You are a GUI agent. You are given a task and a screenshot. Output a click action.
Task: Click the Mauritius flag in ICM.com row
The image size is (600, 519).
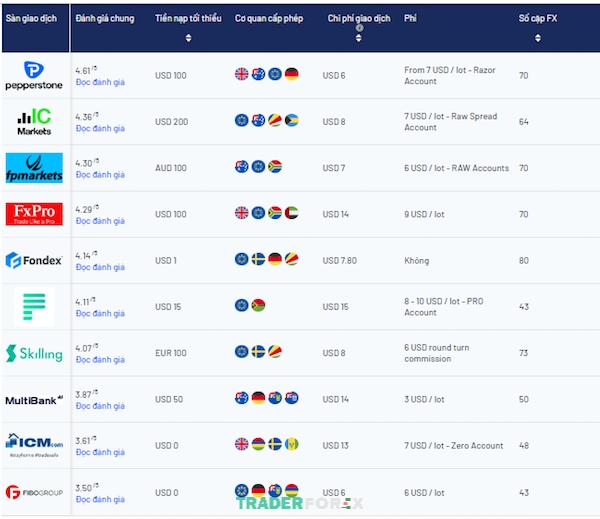coord(258,444)
